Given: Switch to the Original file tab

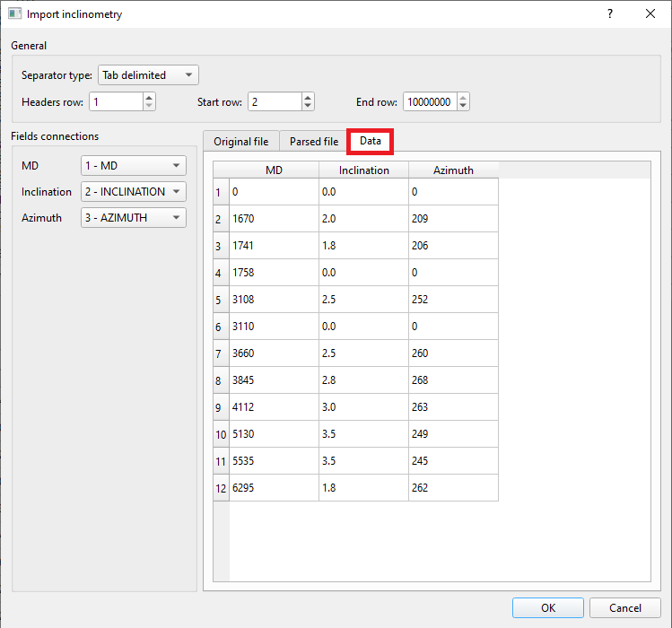Looking at the screenshot, I should (240, 142).
